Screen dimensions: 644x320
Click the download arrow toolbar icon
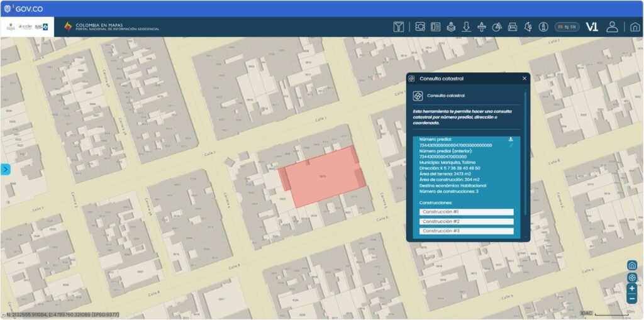coord(466,27)
